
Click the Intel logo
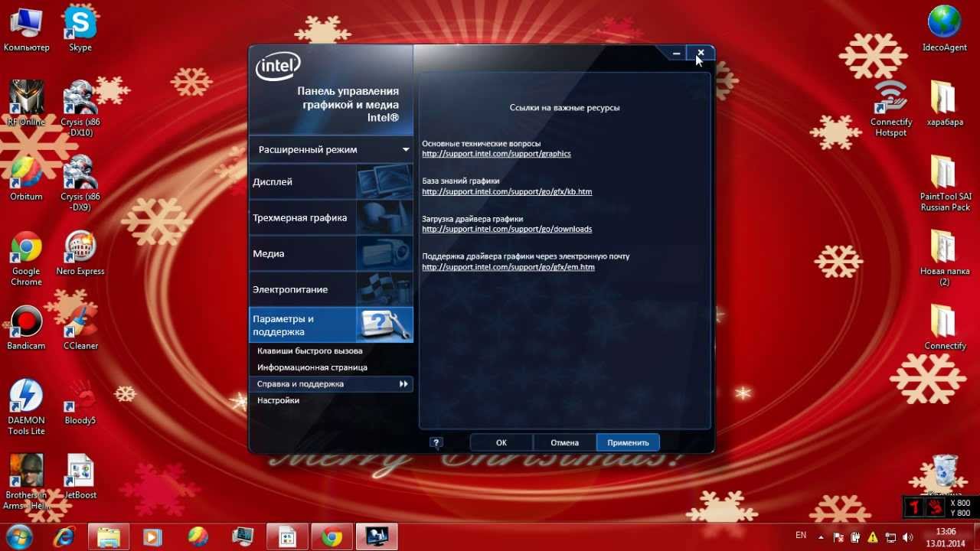click(278, 66)
